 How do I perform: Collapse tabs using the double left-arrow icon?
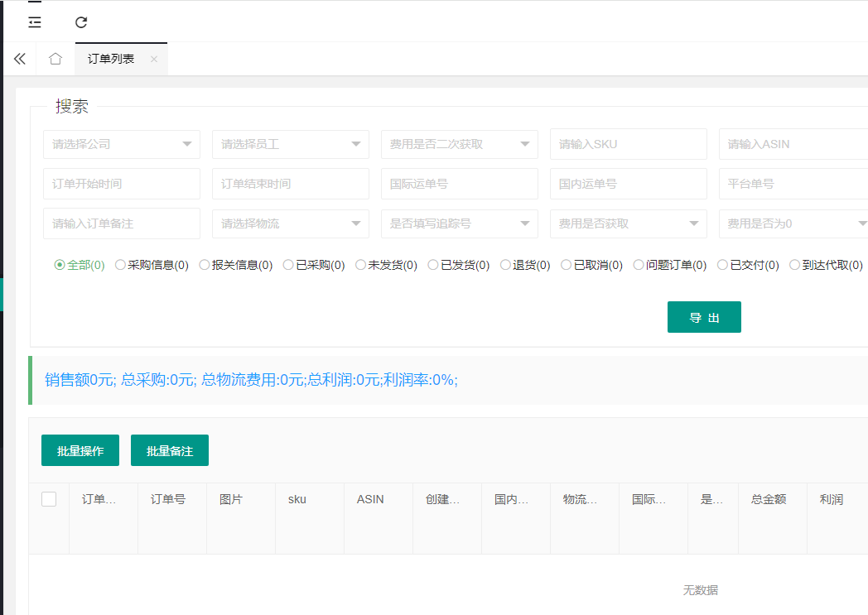(19, 59)
